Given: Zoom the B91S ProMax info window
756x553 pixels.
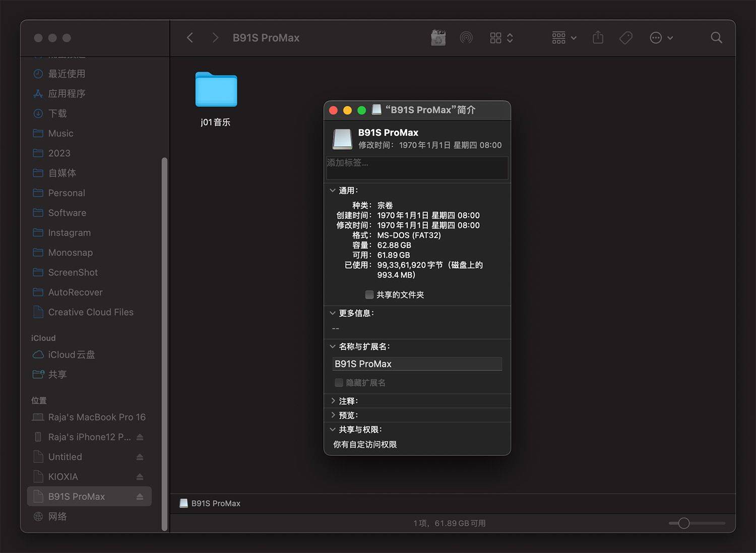Looking at the screenshot, I should (361, 110).
